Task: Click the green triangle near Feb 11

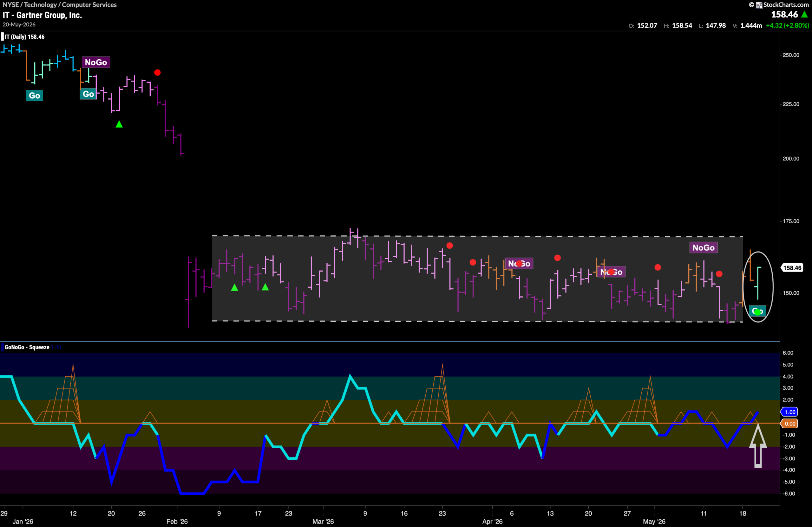Action: pyautogui.click(x=234, y=288)
